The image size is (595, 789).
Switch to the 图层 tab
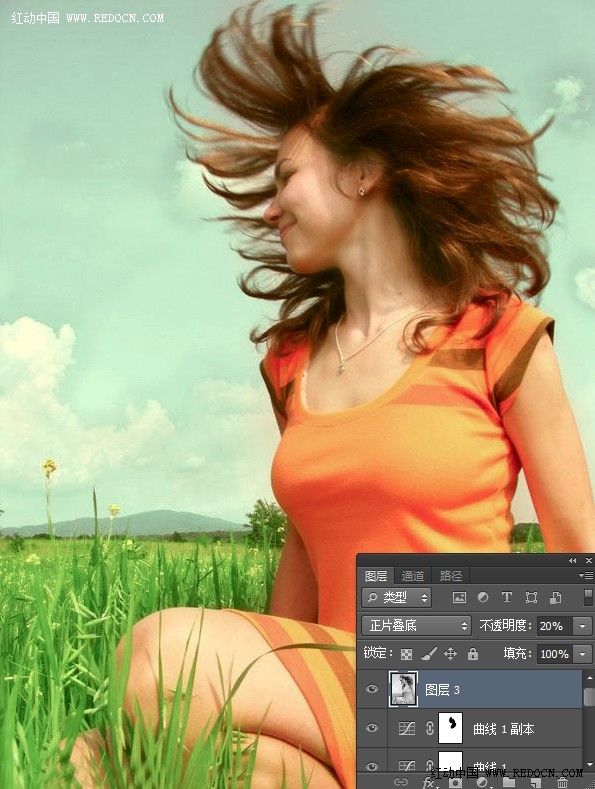click(x=376, y=576)
